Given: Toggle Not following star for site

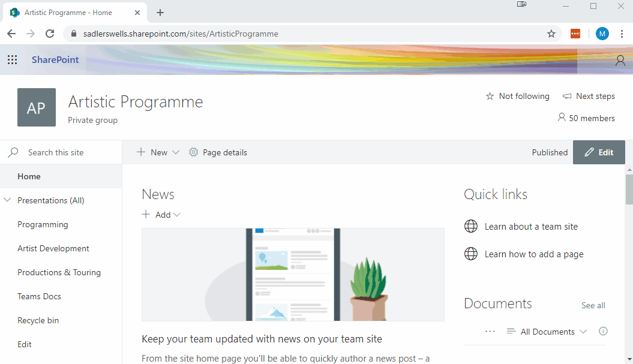Looking at the screenshot, I should pos(490,96).
